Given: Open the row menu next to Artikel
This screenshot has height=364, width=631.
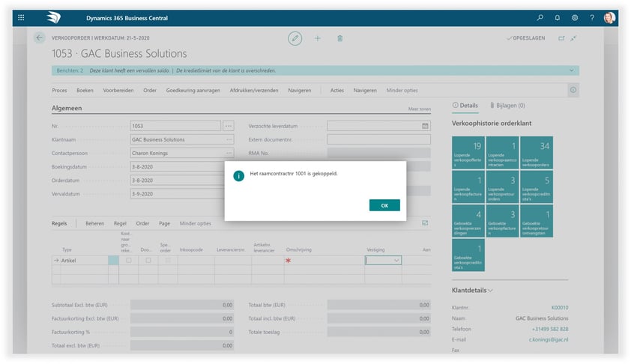Looking at the screenshot, I should pos(113,260).
